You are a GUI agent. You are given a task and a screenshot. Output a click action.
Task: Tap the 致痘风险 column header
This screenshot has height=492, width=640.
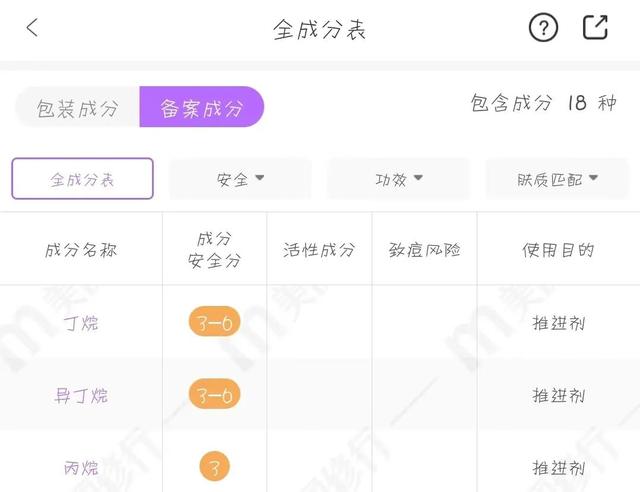tap(424, 250)
